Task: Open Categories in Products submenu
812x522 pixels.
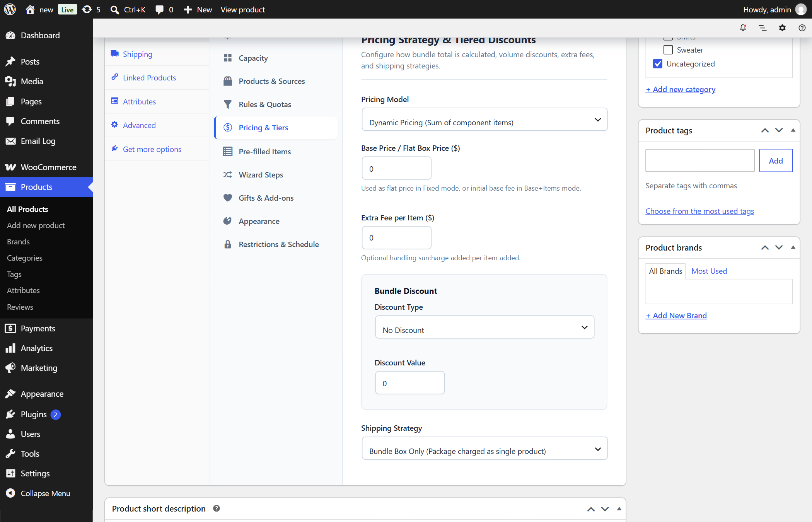Action: point(25,258)
